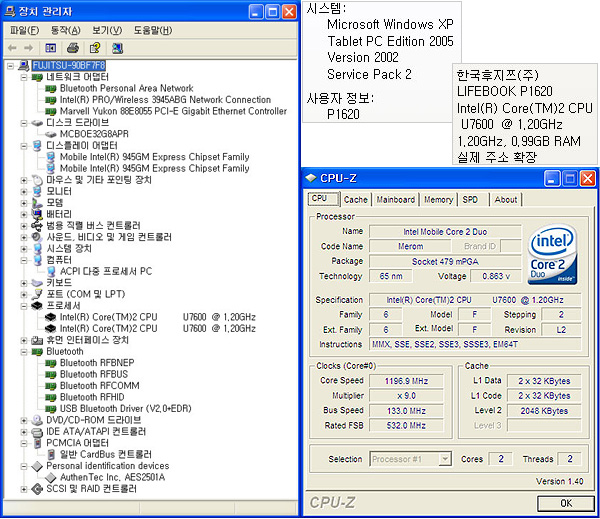
Task: Switch to the Memory tab in CPU-Z
Action: click(x=438, y=200)
